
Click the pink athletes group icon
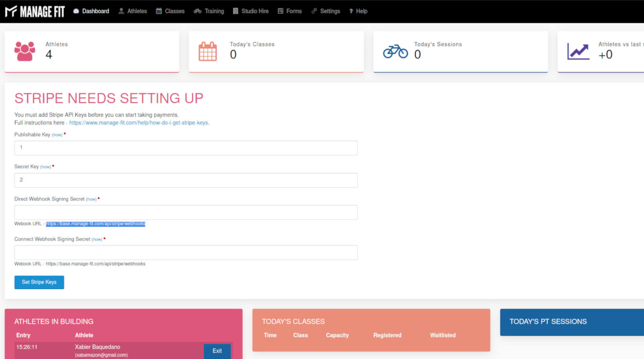(25, 51)
